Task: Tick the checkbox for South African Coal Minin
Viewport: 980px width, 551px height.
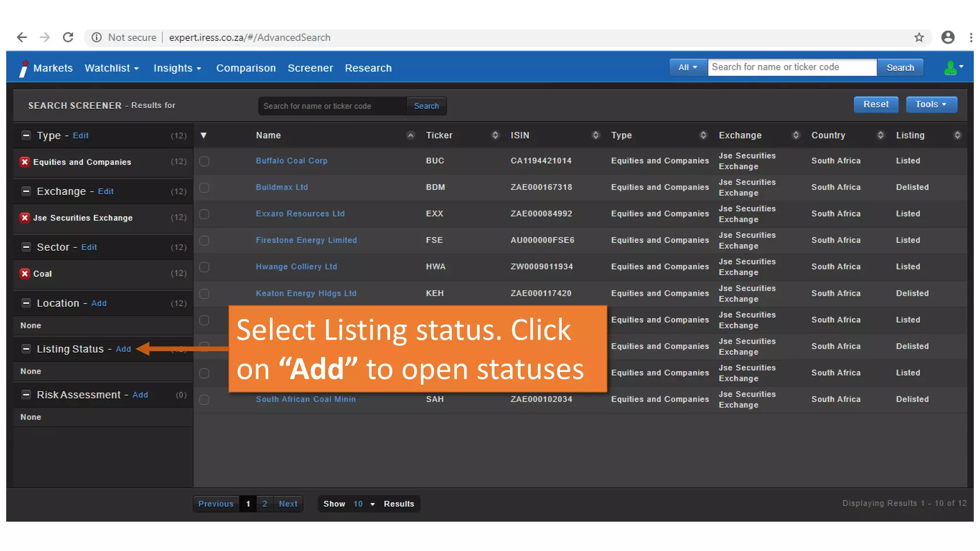Action: [204, 399]
